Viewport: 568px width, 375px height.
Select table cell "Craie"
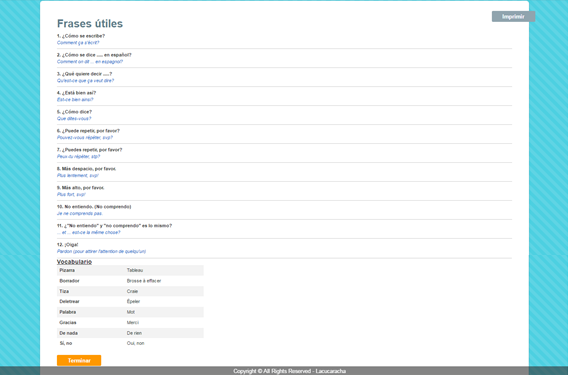click(x=164, y=291)
